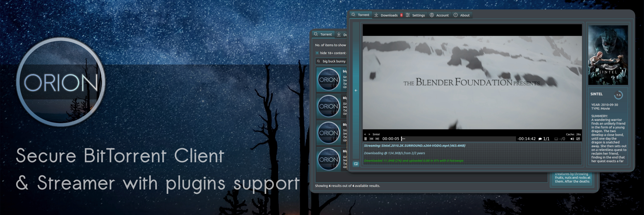The height and width of the screenshot is (215, 644).
Task: Click the search icon in search field
Action: (x=319, y=61)
